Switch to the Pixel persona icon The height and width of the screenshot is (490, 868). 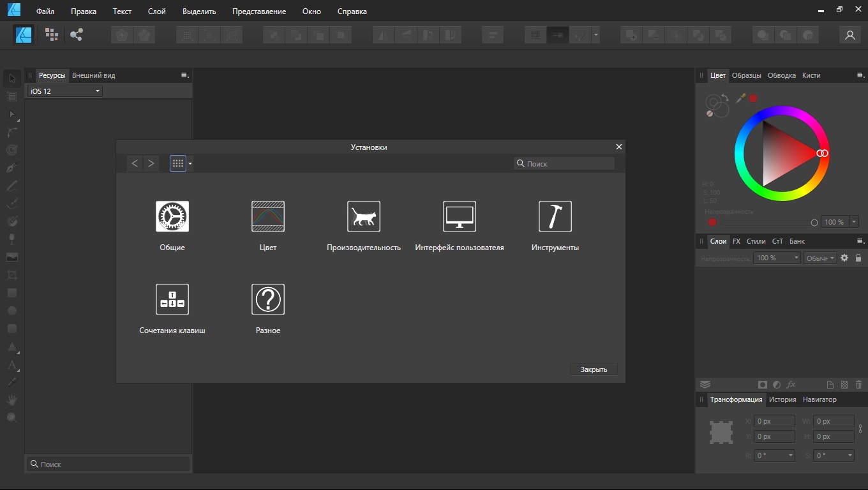52,35
